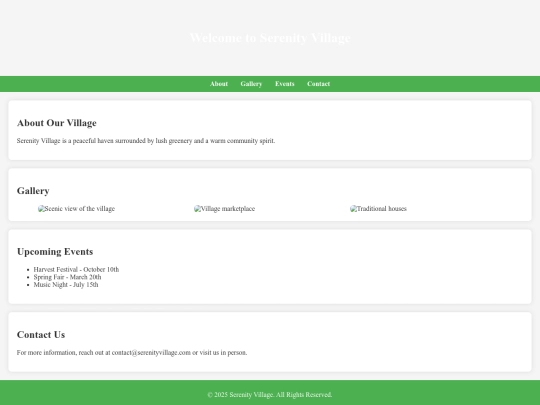Select Spring Fair - March 20th item
The height and width of the screenshot is (405, 540).
point(68,277)
